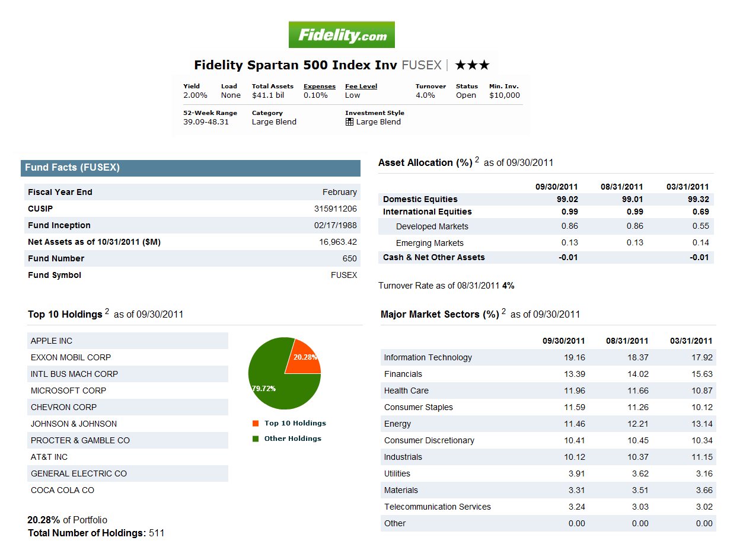Viewport: 743px width, 560px height.
Task: Select AT&T INC holding
Action: (127, 457)
